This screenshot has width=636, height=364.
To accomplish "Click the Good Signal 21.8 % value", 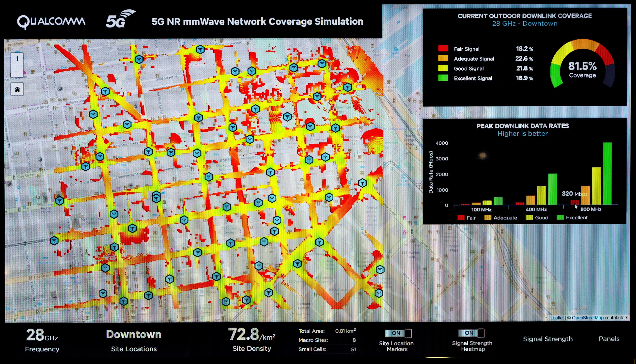I will [525, 68].
